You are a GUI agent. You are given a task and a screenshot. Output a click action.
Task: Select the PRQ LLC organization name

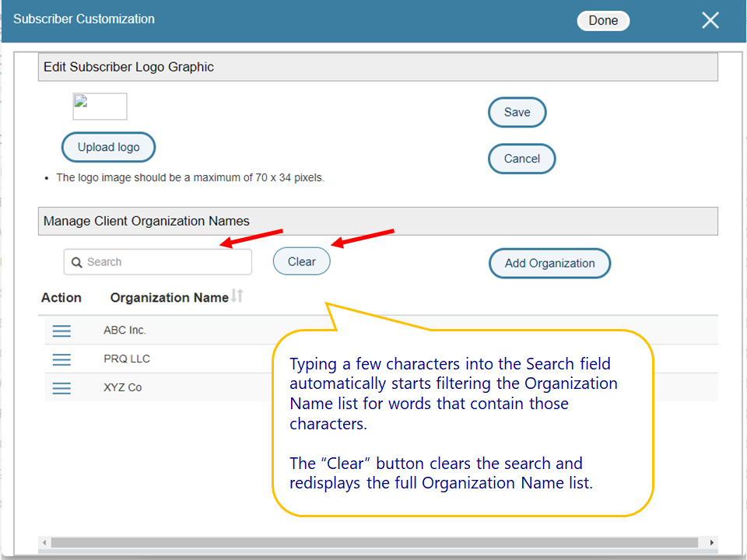pos(127,359)
